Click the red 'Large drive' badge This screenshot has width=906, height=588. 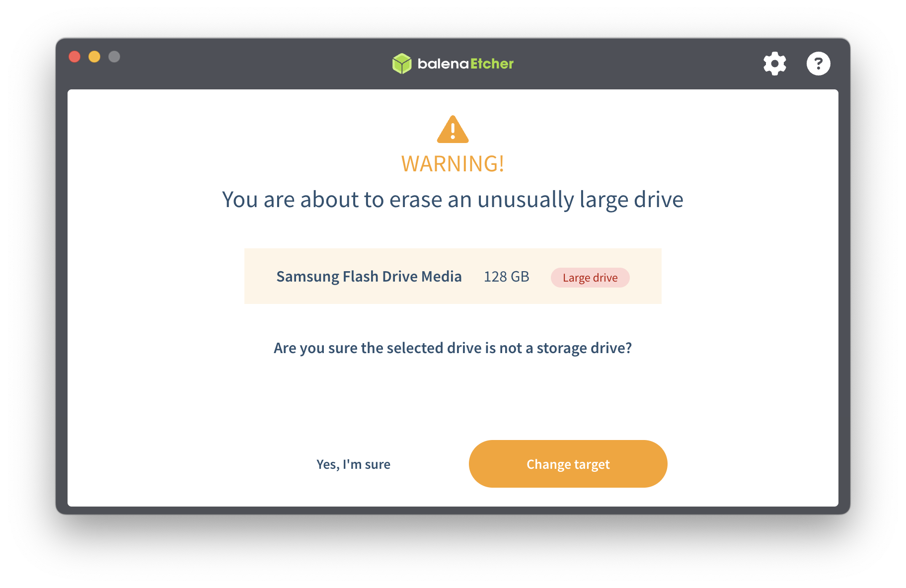coord(590,278)
